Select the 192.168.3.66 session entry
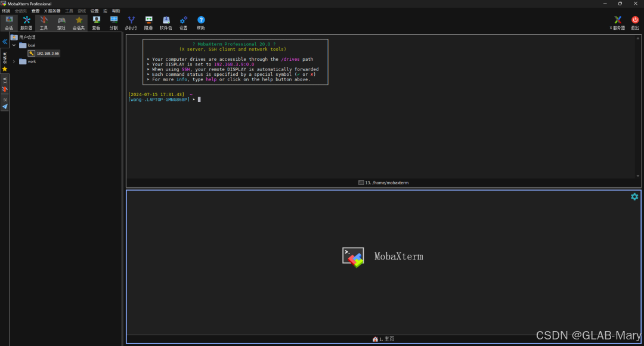Viewport: 644px width, 346px height. 48,54
